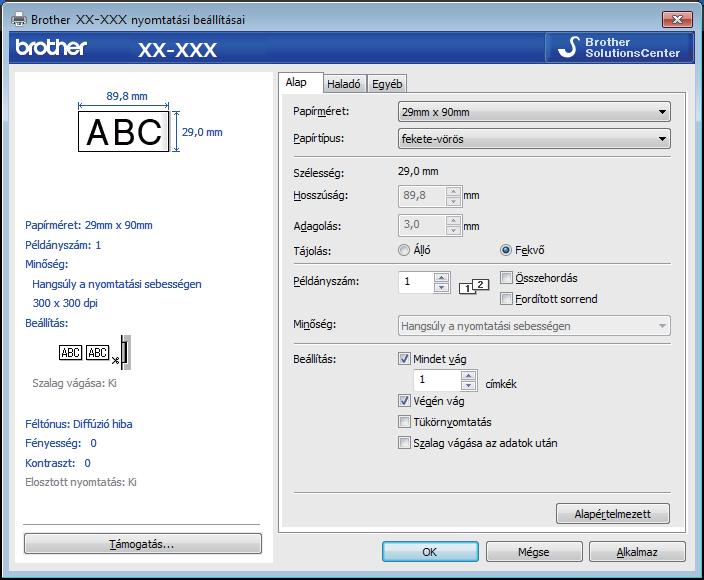Click the 'Példányszám: 1' summary text
This screenshot has width=704, height=580.
[63, 245]
